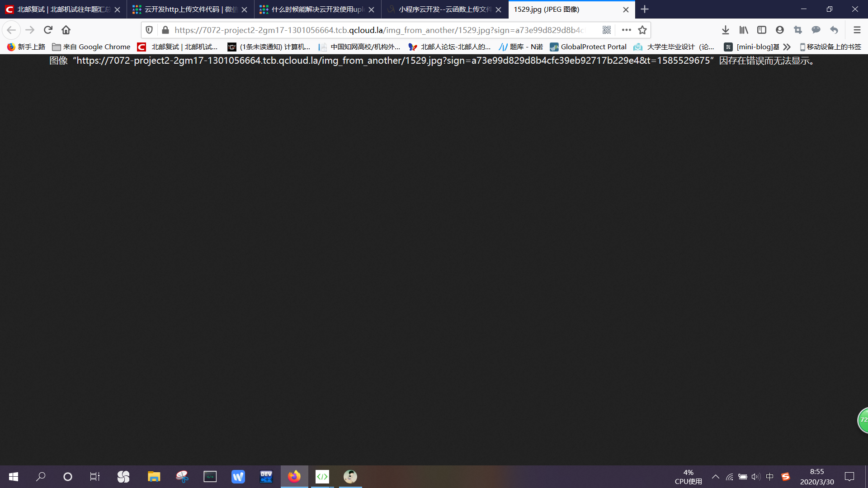Switch to 云开发http上传文件代码 tab
Image resolution: width=868 pixels, height=488 pixels.
(x=185, y=9)
